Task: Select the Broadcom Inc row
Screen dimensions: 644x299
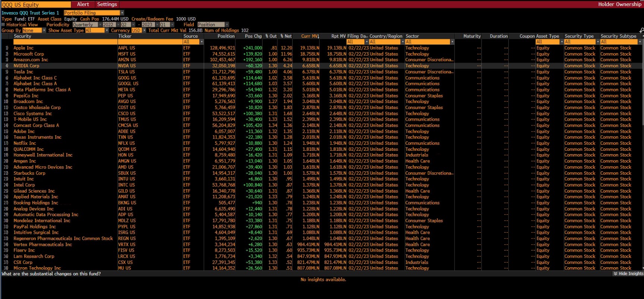Action: coord(321,102)
